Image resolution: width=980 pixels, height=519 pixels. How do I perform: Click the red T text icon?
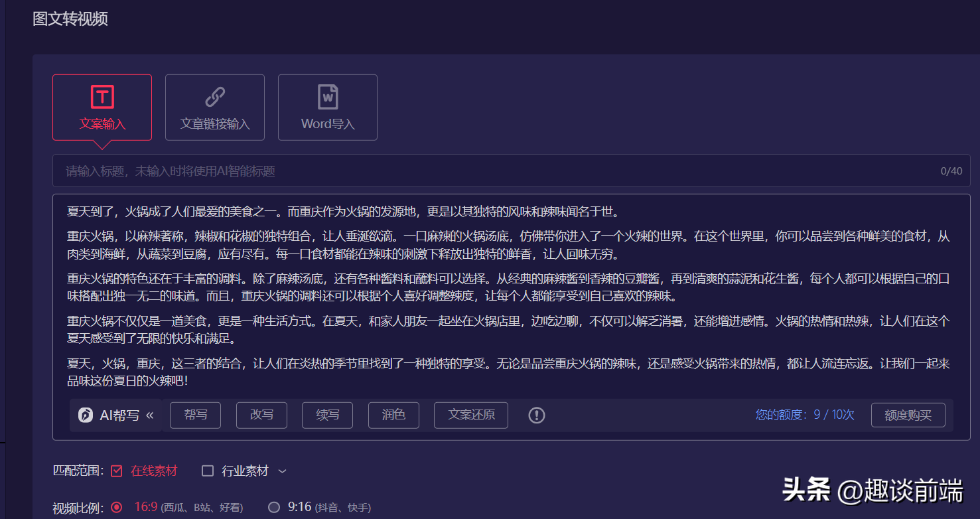coord(102,97)
